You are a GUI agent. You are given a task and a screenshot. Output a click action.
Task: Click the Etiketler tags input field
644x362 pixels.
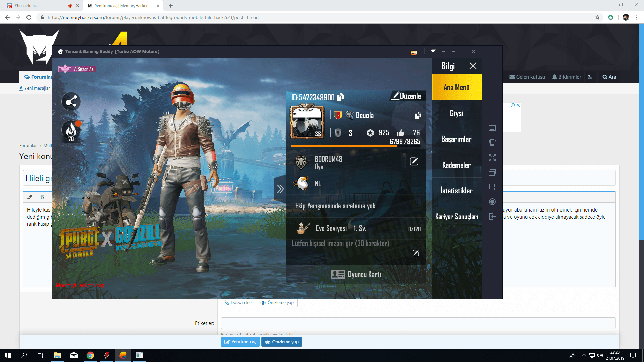point(418,323)
